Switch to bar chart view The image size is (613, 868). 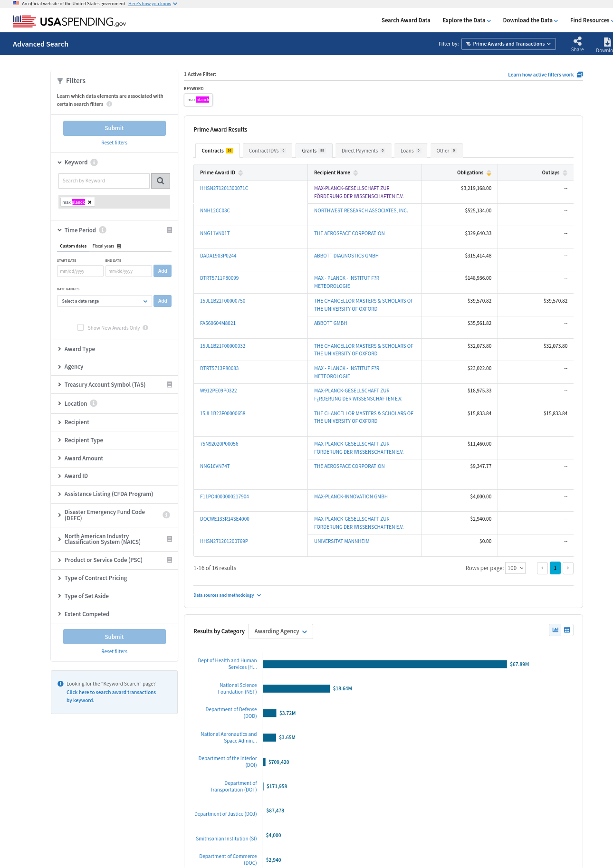click(556, 630)
